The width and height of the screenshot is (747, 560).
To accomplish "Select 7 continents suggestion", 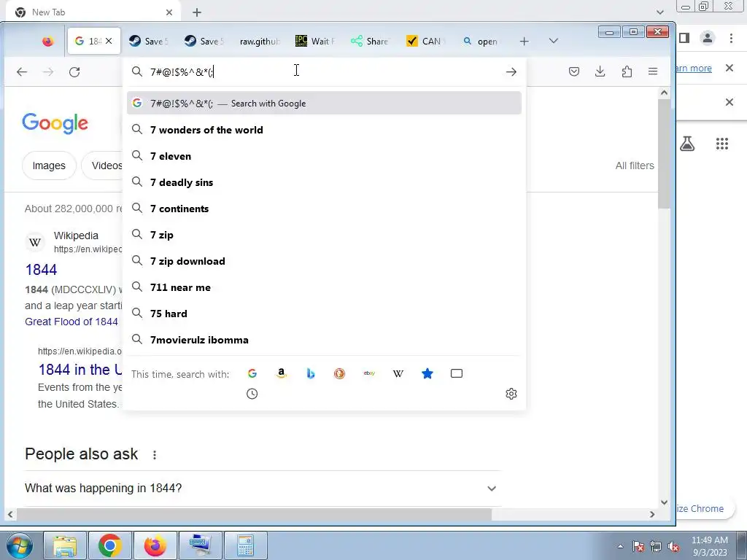I will coord(324,208).
